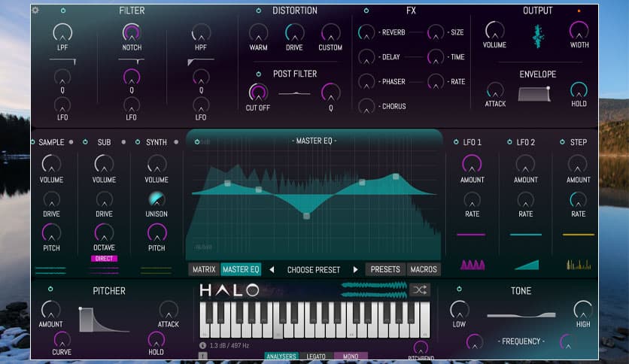The image size is (629, 364).
Task: Click the SUB waveform thumbnail lines
Action: tap(104, 271)
